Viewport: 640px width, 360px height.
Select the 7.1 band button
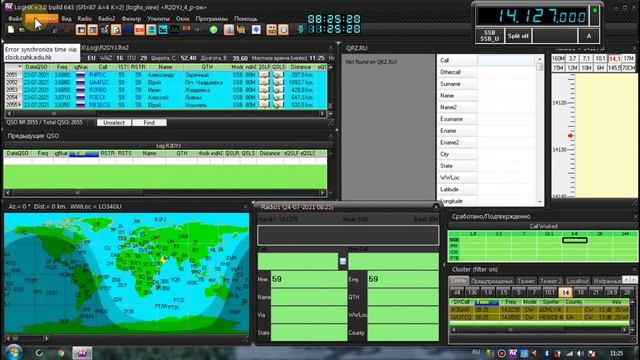[587, 59]
